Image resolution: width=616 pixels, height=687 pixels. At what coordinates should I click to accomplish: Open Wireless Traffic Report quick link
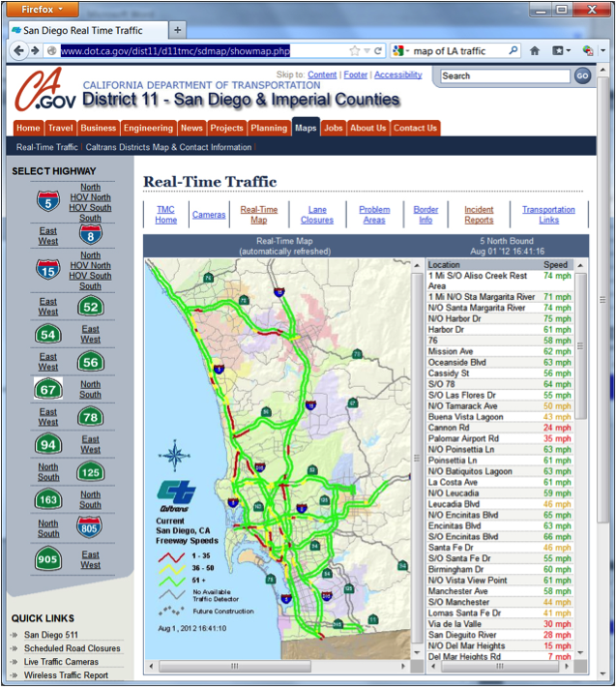[x=66, y=675]
